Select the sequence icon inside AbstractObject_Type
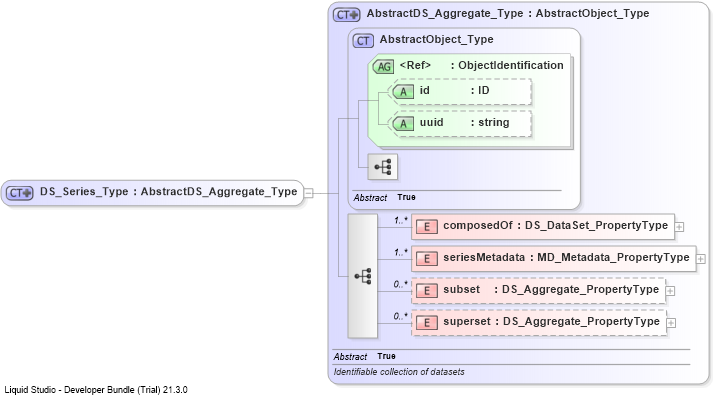The height and width of the screenshot is (395, 713). coord(382,167)
